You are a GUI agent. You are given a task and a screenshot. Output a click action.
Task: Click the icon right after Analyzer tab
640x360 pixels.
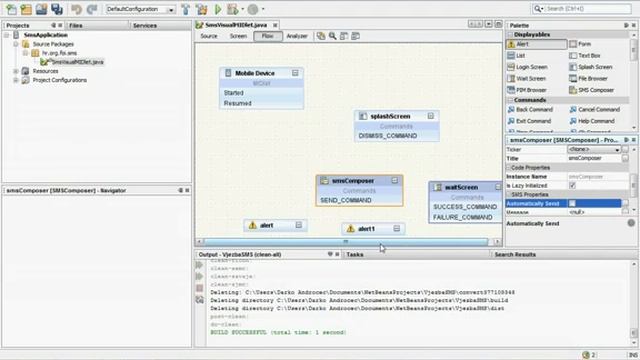(321, 36)
